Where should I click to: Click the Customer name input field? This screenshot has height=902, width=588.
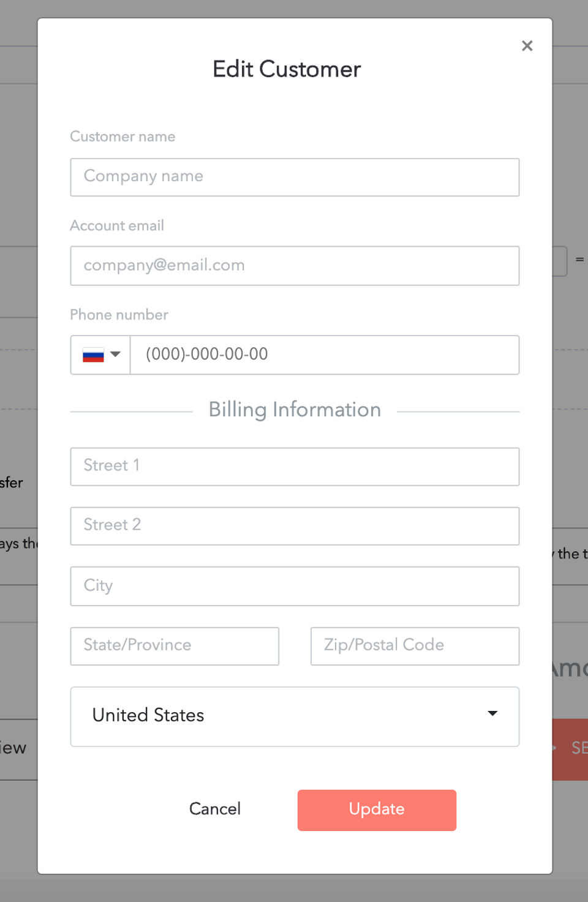[x=295, y=177]
